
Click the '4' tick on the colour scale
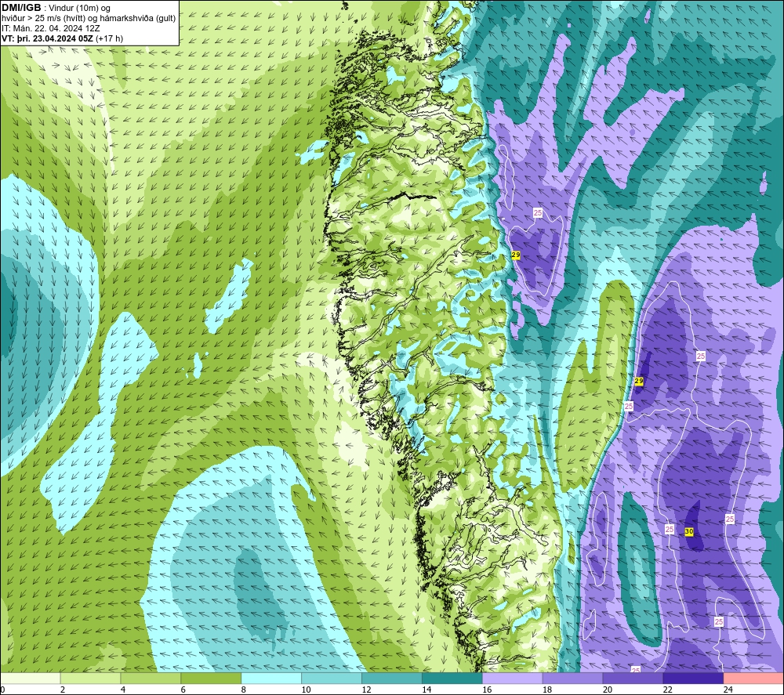click(123, 690)
